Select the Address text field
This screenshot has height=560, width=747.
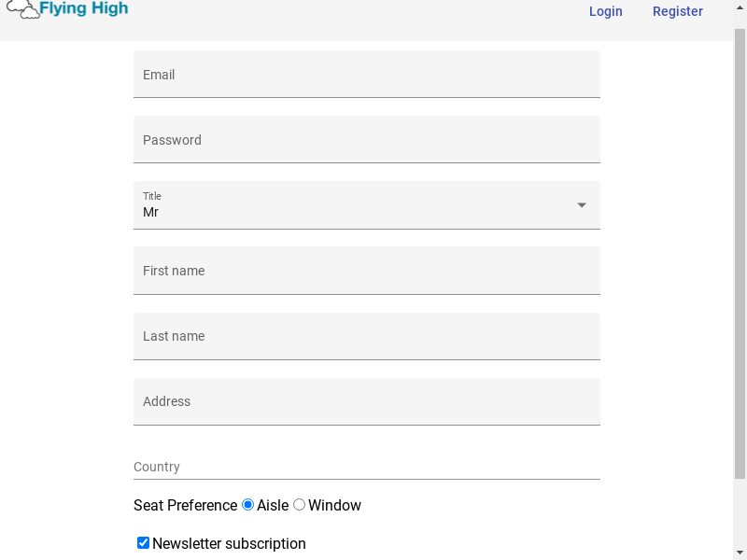[x=367, y=401]
